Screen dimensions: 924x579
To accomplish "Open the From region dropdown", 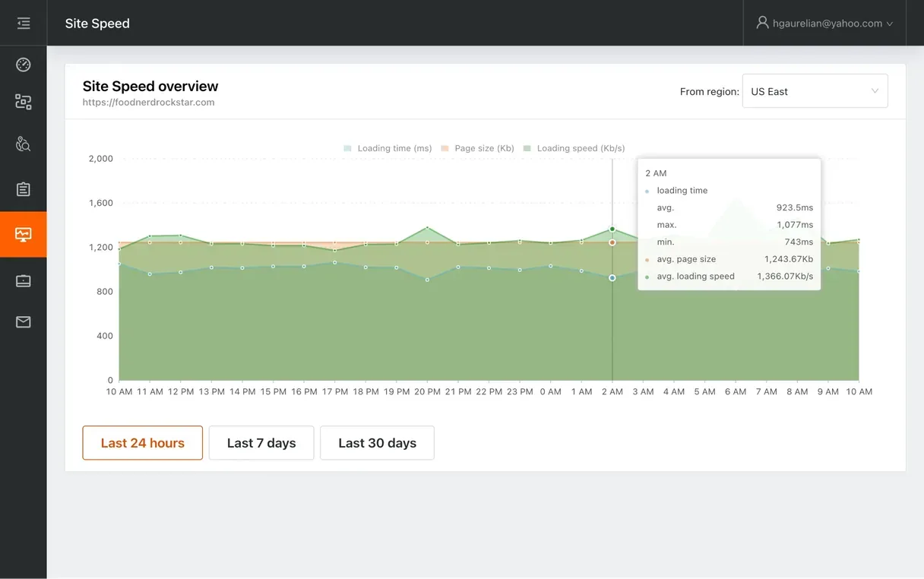I will coord(815,90).
